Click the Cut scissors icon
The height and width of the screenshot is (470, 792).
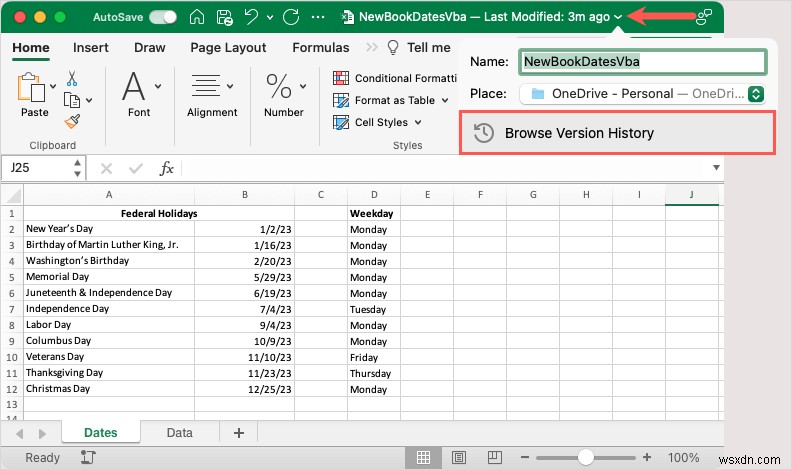coord(72,78)
